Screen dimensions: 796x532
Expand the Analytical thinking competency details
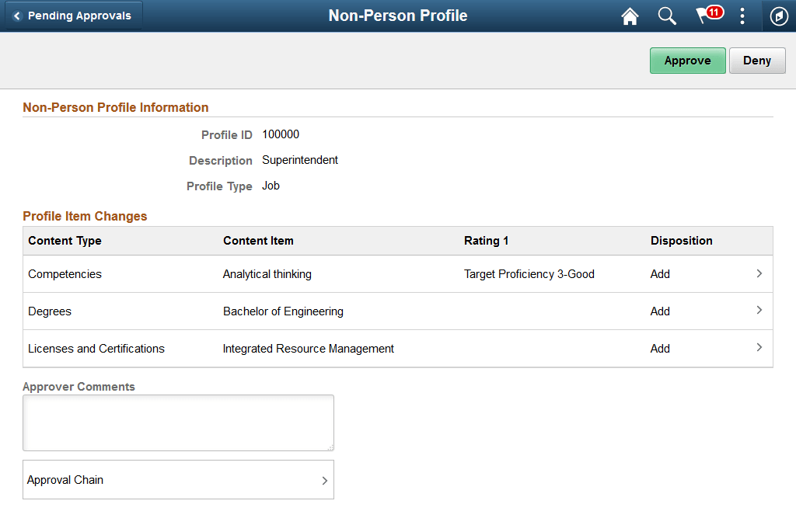(759, 273)
